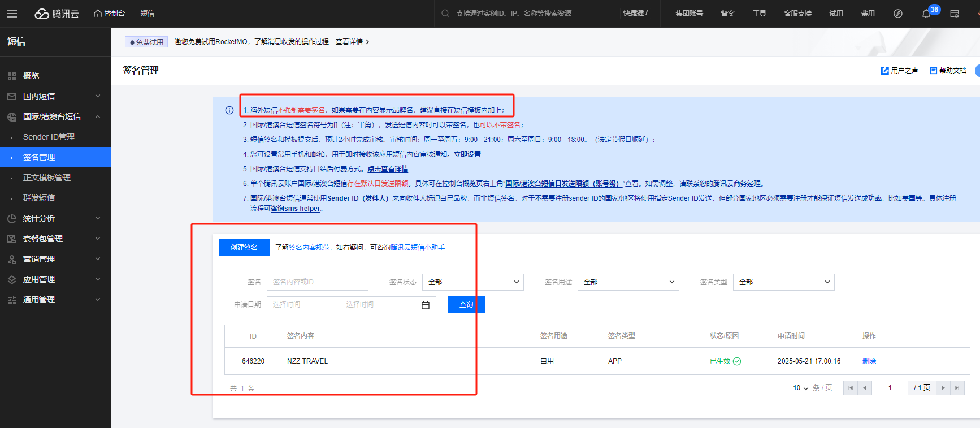Delete the NZZ TRAVEL signature
Screen dimensions: 980x428
[869, 361]
